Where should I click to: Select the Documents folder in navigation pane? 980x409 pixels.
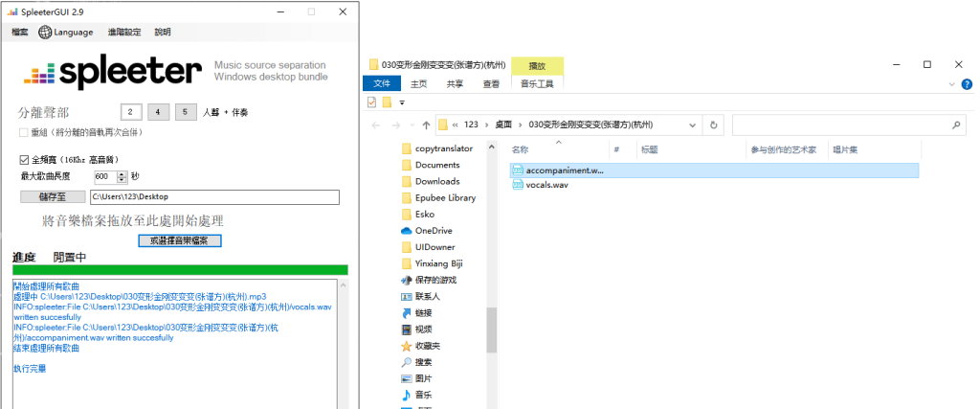tap(430, 165)
